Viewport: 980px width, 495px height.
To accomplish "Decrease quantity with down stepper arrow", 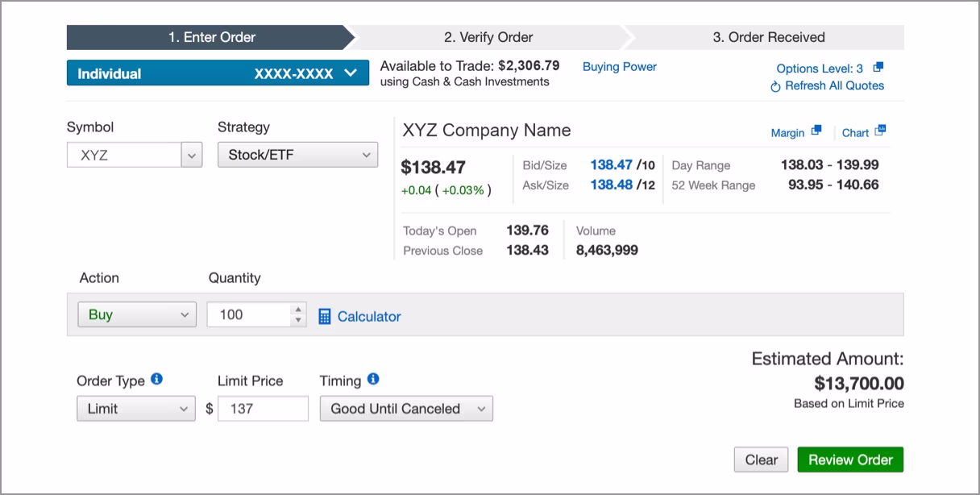I will coord(299,320).
